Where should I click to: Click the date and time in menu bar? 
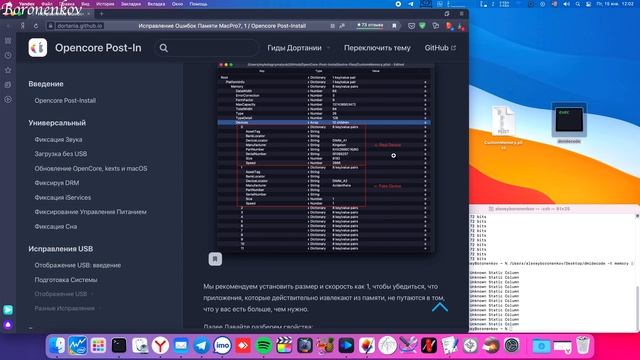click(x=615, y=4)
